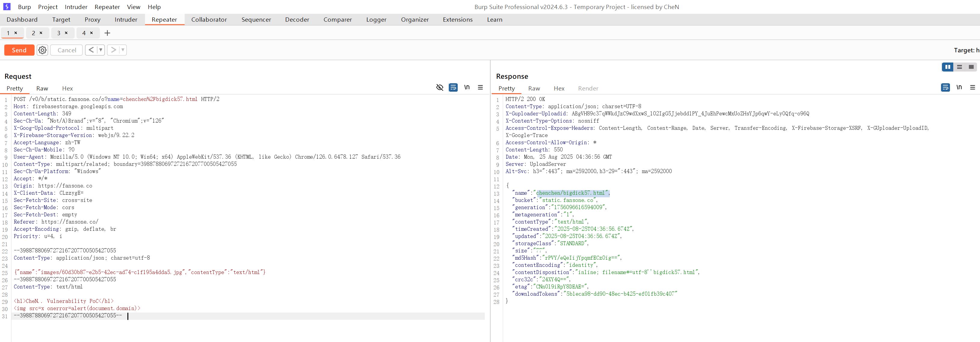The image size is (980, 342).
Task: Click the POST request line text
Action: pos(116,99)
